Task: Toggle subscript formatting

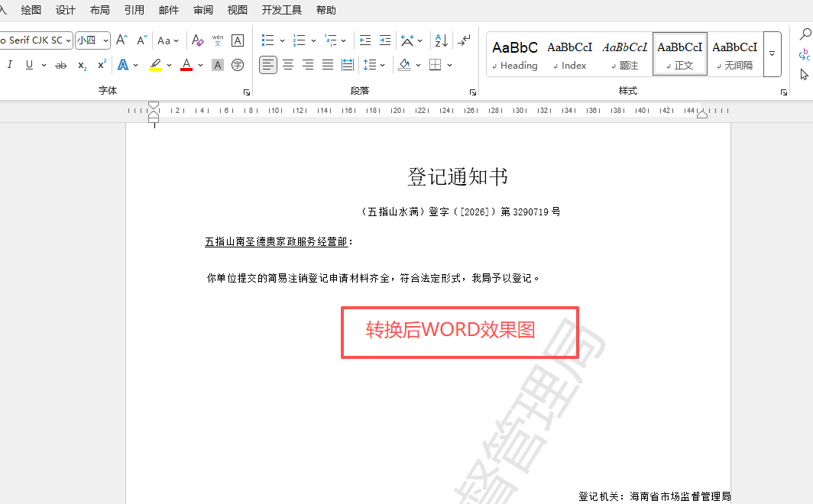Action: point(82,65)
